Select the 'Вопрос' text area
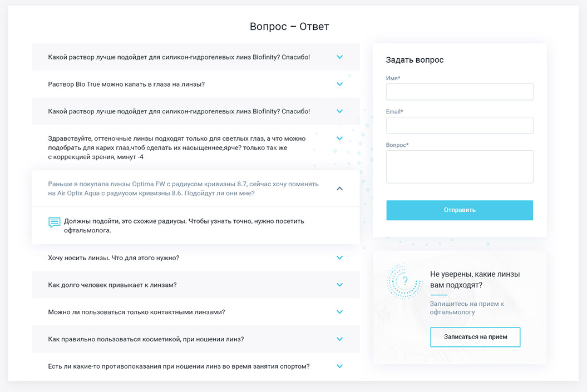Image resolution: width=587 pixels, height=392 pixels. (x=460, y=166)
